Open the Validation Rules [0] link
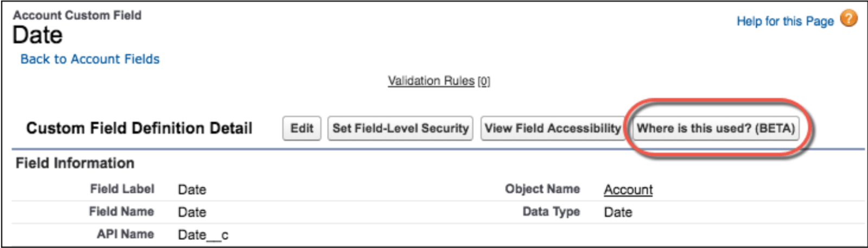 (439, 81)
